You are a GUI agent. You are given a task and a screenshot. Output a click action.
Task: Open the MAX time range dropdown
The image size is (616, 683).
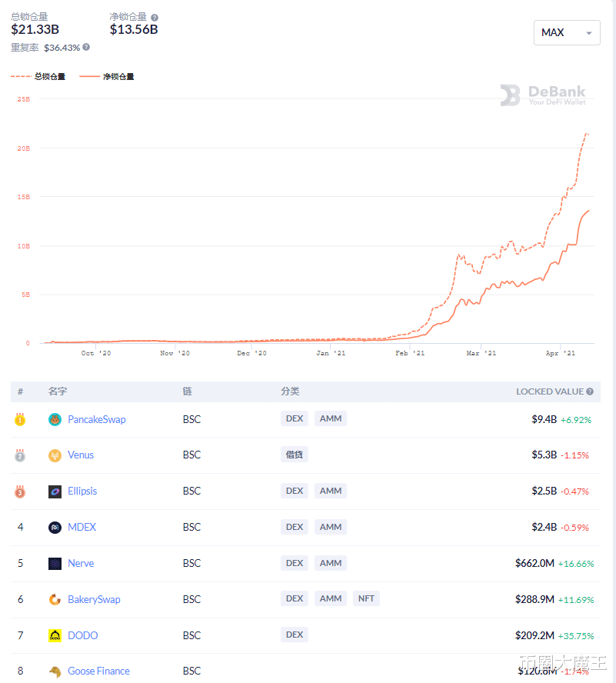[567, 32]
